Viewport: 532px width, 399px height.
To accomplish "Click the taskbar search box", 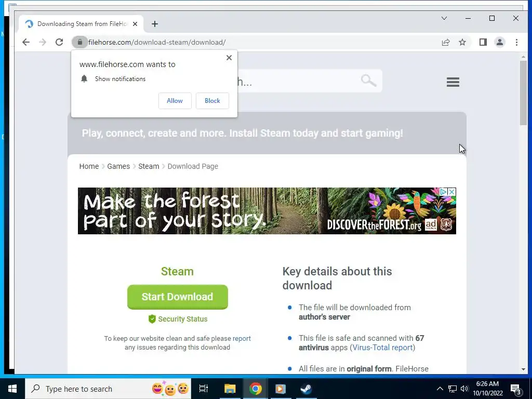I will tap(108, 389).
